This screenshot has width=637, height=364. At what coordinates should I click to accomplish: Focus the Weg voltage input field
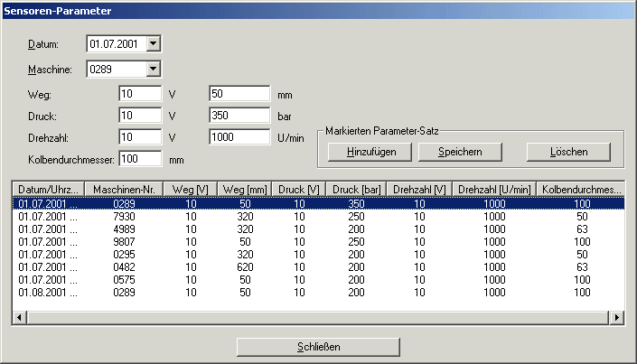coord(139,93)
